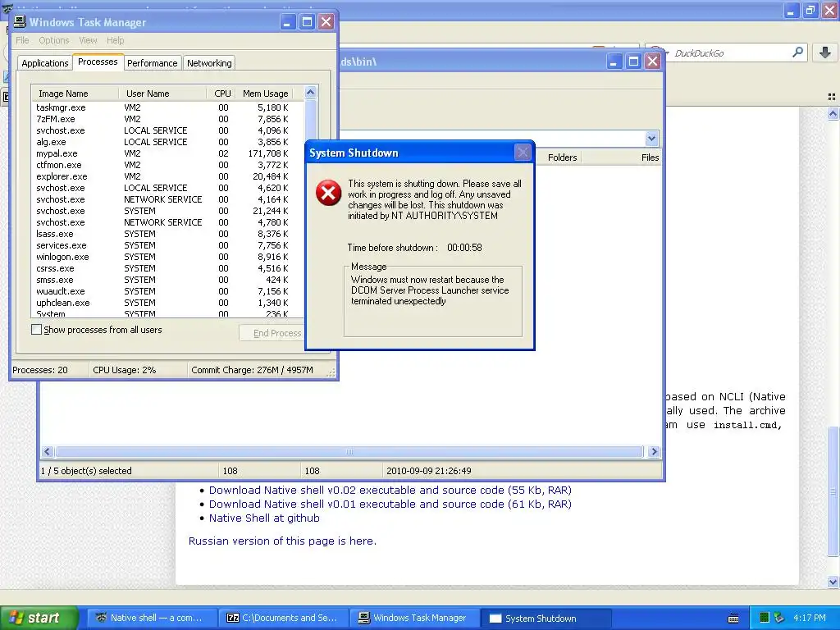Open Task Manager Help menu
The height and width of the screenshot is (630, 840).
click(115, 40)
